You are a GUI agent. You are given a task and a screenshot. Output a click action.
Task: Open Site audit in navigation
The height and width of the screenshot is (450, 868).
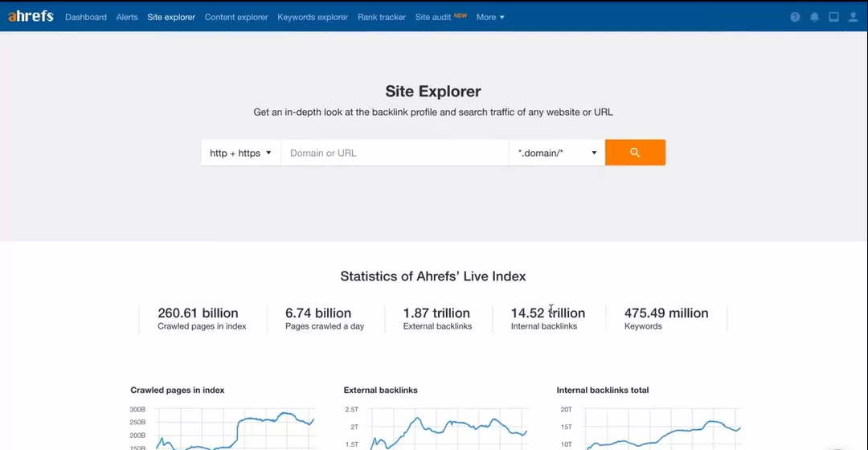pyautogui.click(x=434, y=17)
